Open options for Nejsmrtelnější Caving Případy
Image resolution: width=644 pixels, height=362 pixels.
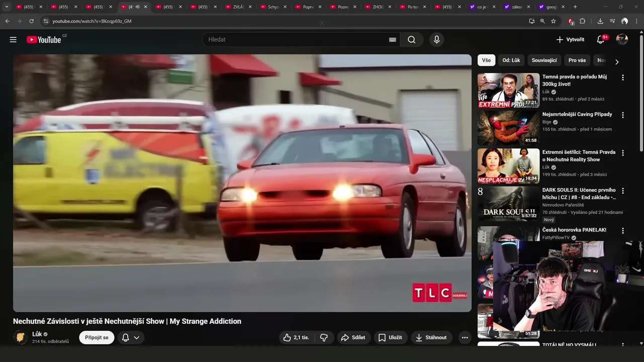(623, 115)
